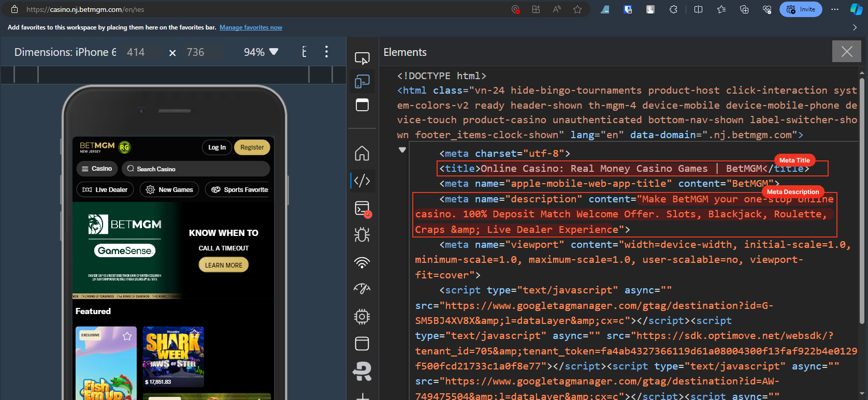Open the Performance gauge tool
Viewport: 868px width, 400px height.
(x=362, y=289)
